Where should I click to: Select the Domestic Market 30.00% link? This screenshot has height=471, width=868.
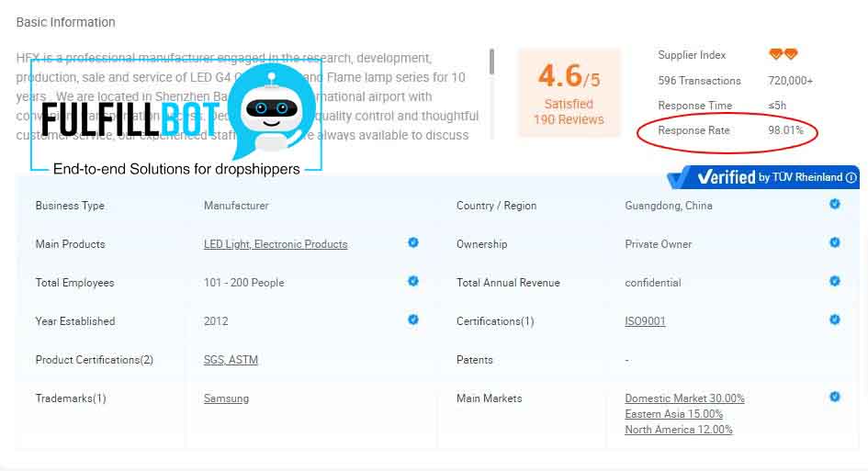684,398
